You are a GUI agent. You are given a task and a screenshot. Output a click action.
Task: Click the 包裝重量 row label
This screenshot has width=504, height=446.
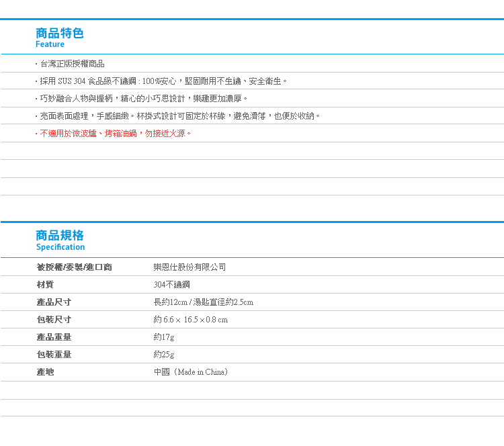click(54, 355)
